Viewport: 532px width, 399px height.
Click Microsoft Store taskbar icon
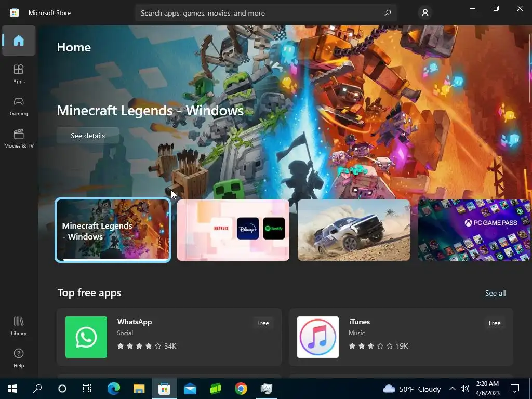[165, 389]
